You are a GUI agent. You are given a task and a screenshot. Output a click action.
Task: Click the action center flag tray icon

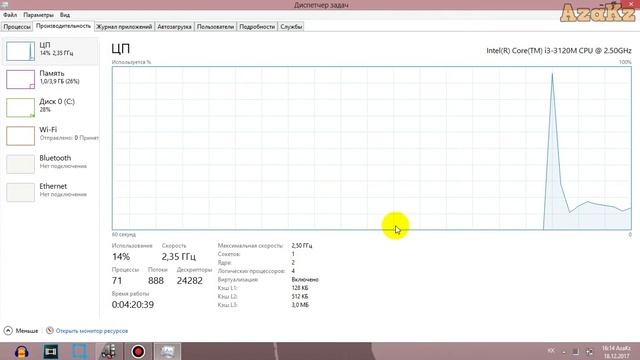(x=576, y=351)
